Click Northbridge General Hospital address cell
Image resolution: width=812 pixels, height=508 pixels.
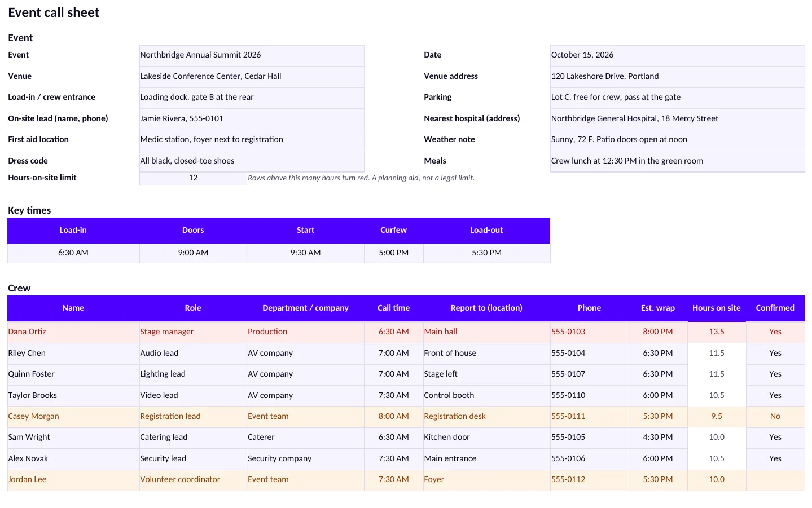coord(677,119)
